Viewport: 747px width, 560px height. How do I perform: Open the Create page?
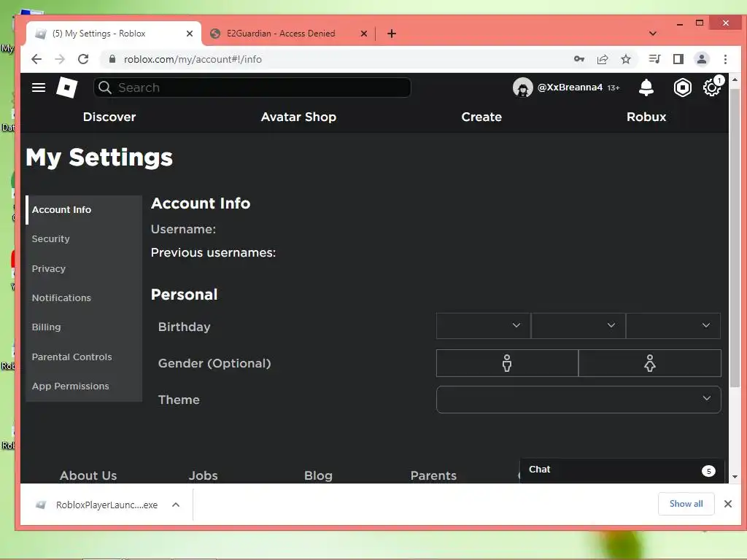tap(481, 117)
